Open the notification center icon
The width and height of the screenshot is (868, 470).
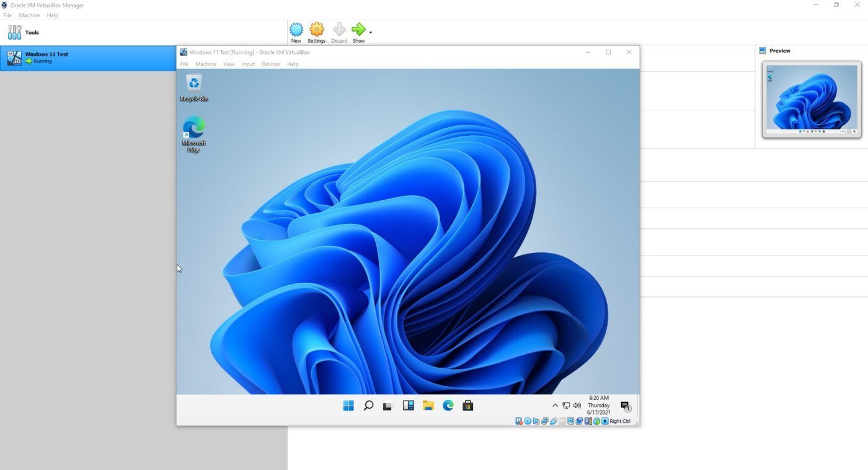tap(625, 406)
